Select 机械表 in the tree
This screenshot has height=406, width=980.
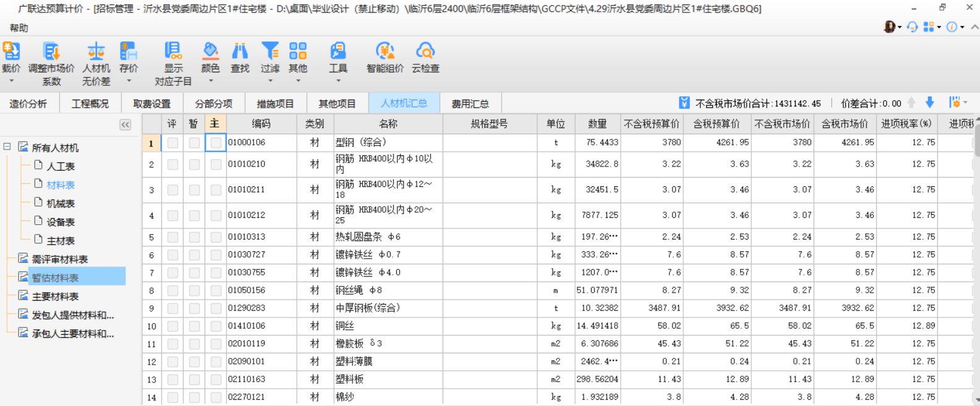coord(61,203)
